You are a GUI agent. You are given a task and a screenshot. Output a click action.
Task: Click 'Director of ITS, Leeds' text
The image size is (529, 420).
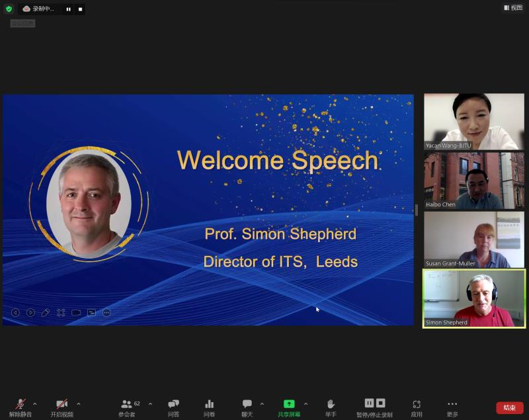click(x=280, y=262)
